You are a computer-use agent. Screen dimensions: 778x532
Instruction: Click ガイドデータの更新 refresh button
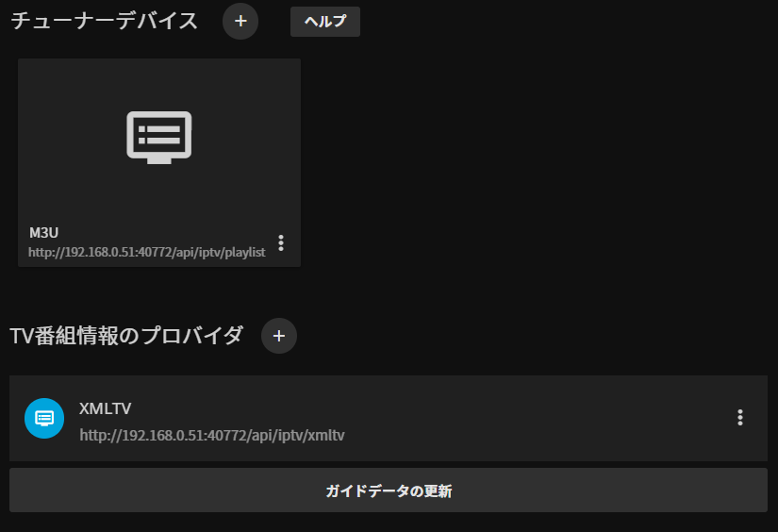[x=389, y=490]
